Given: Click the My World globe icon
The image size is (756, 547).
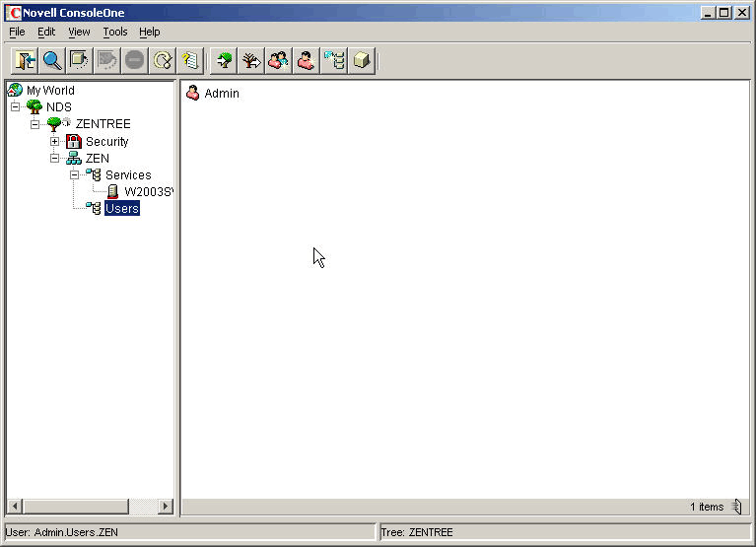Looking at the screenshot, I should point(15,90).
